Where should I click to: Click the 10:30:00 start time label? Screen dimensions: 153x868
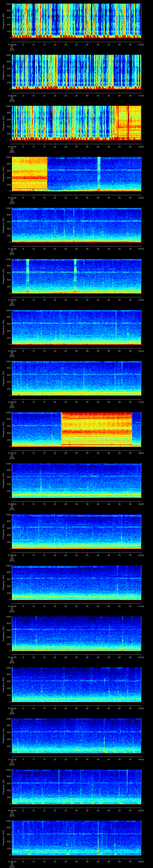12,96
